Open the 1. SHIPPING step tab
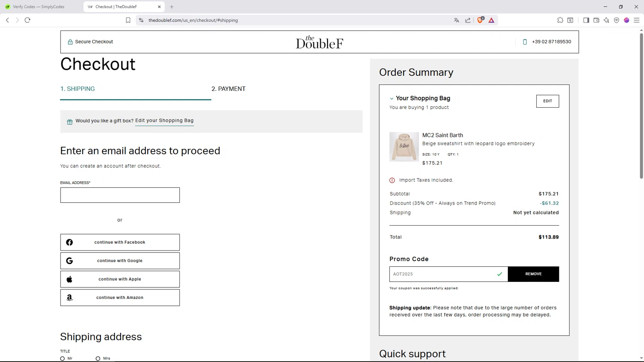Image resolution: width=644 pixels, height=362 pixels. tap(78, 89)
